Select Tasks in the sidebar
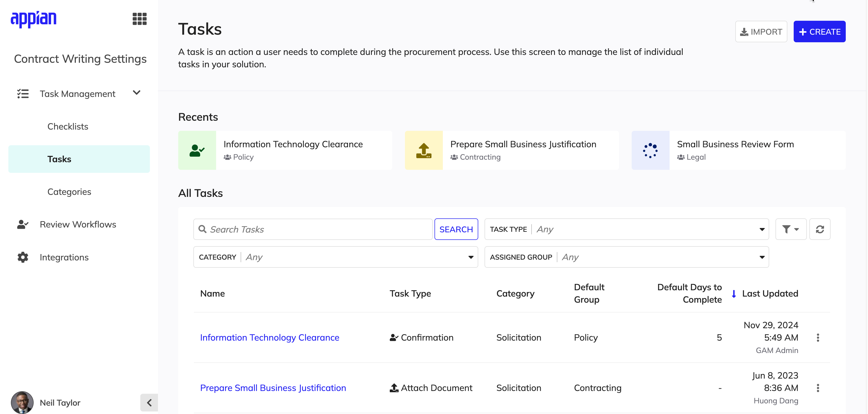 79,159
